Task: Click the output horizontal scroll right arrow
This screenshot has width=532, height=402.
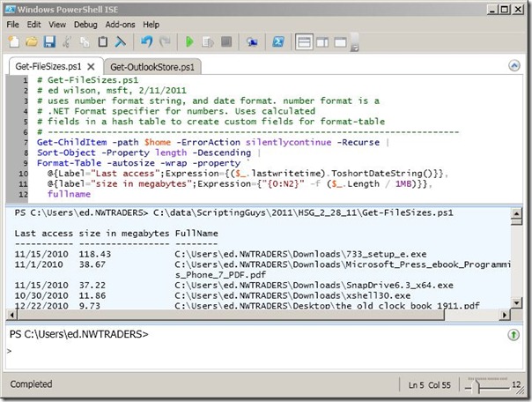Action: pos(505,315)
